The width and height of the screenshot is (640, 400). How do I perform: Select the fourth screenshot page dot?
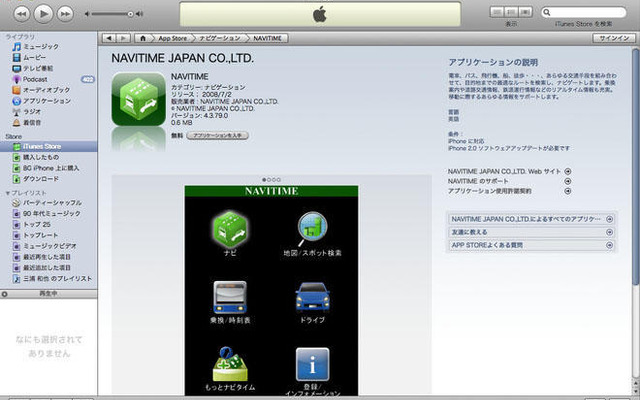click(x=279, y=180)
